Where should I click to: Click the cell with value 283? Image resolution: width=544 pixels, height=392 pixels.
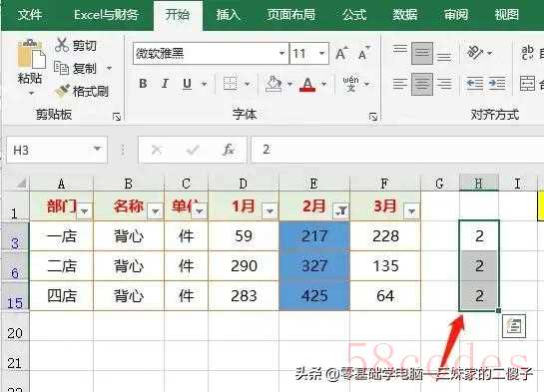tap(244, 296)
